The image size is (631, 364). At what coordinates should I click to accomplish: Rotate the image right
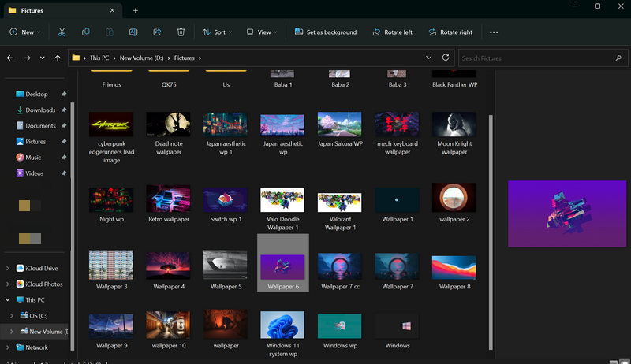pyautogui.click(x=450, y=32)
